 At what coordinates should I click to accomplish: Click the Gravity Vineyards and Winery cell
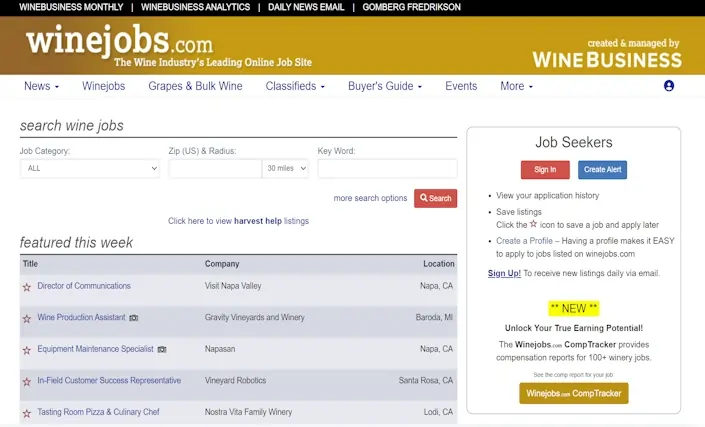click(x=254, y=317)
